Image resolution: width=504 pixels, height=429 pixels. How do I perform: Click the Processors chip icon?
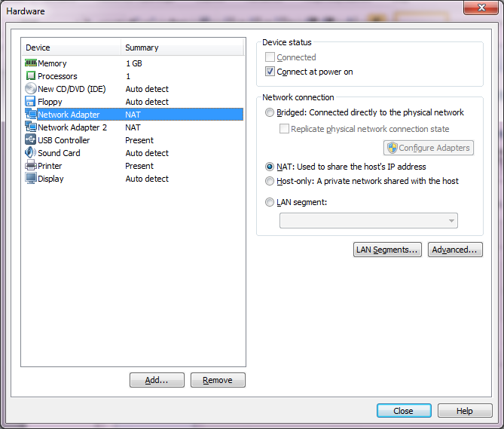[x=31, y=76]
